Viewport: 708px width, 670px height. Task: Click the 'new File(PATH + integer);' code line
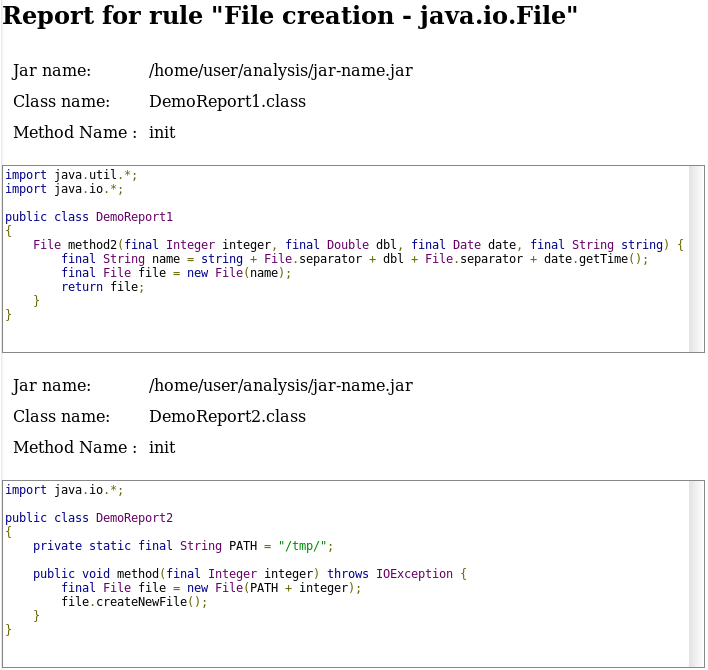click(211, 588)
